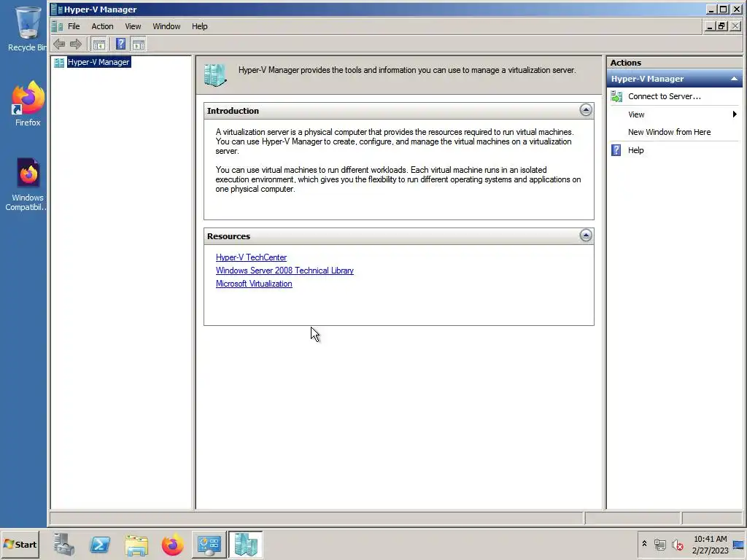Toggle Show/Hide Console Tree toolbar icon
Image resolution: width=747 pixels, height=560 pixels.
pyautogui.click(x=99, y=44)
